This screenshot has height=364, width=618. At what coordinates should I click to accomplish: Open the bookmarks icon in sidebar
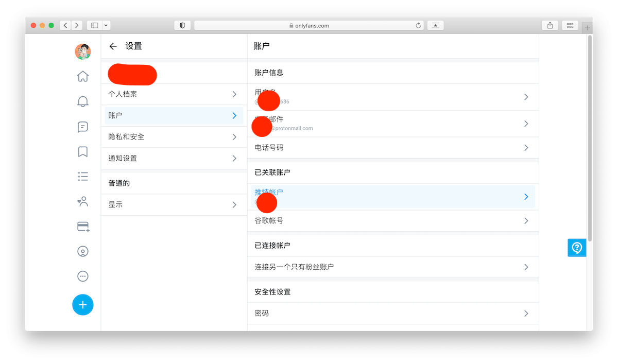click(82, 151)
